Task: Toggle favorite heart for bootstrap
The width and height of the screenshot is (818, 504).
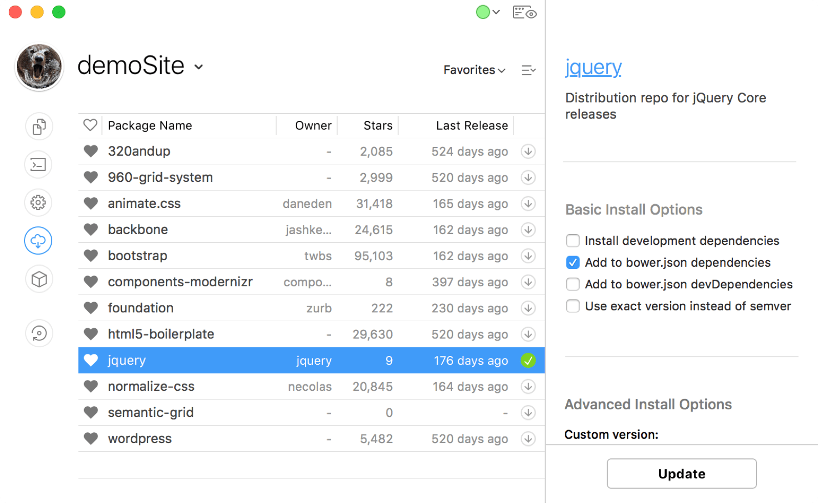Action: [91, 256]
